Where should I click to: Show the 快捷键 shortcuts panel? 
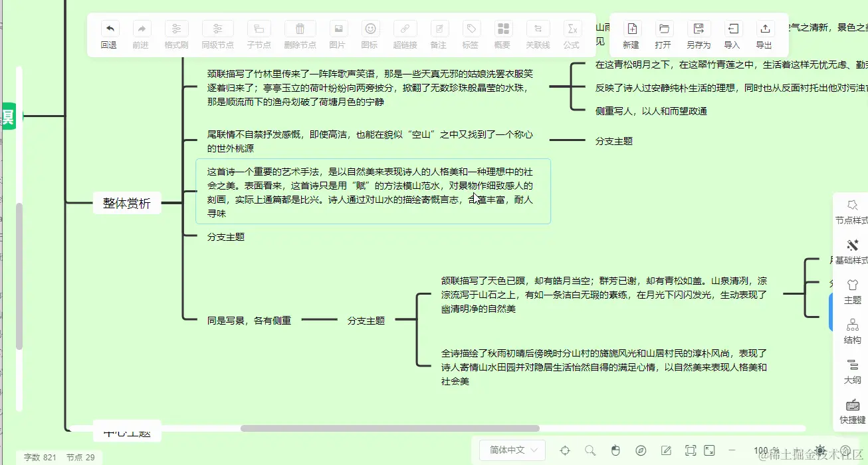click(853, 411)
